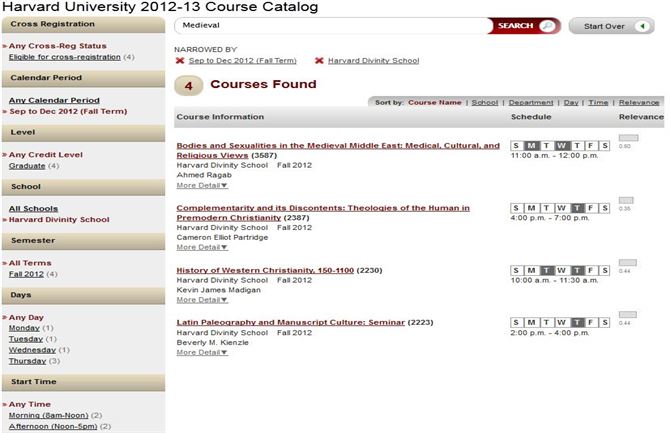Remove the Sep to Dec 2012 filter (red X)
The width and height of the screenshot is (670, 433).
[x=180, y=60]
